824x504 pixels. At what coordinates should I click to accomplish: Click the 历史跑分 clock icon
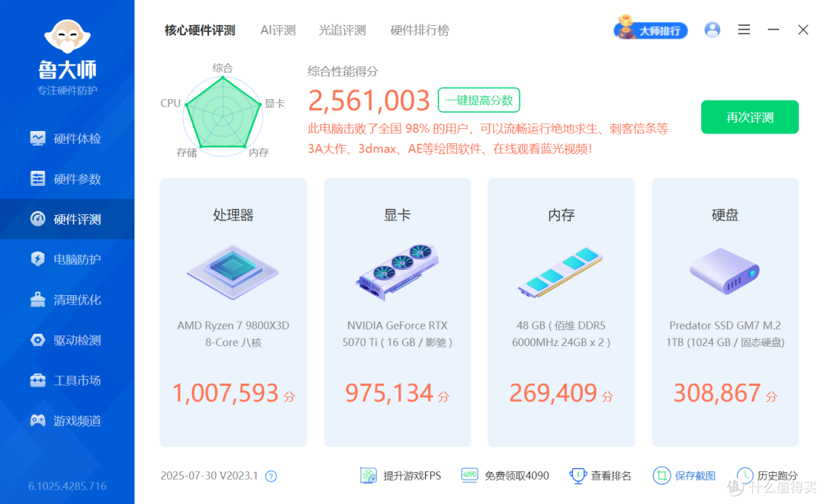(745, 476)
